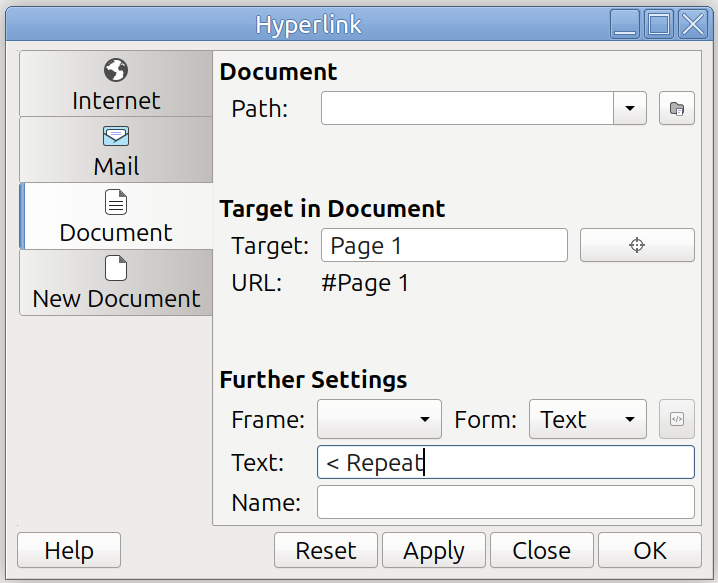Click the New Document blank page icon

(116, 269)
